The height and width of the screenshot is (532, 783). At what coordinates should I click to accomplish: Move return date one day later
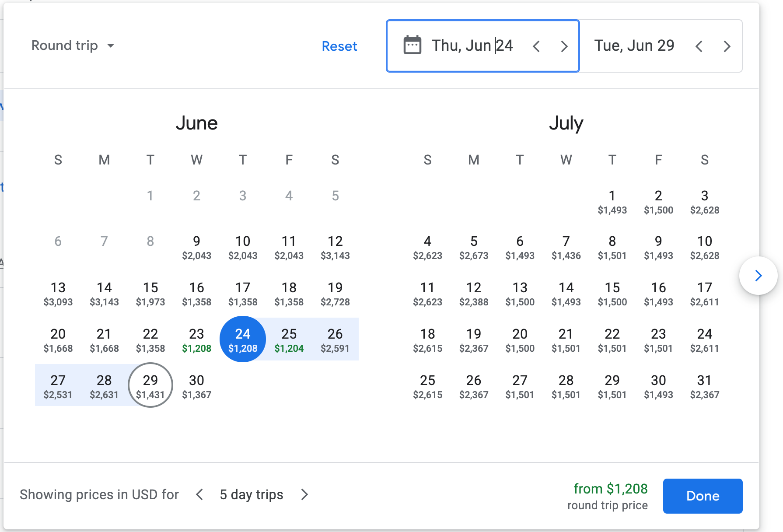[727, 46]
